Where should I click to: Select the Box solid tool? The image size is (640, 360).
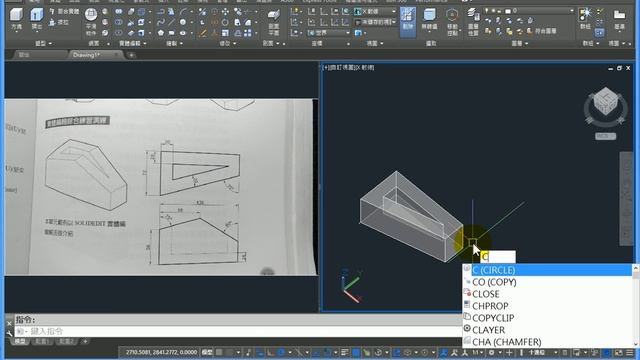[x=16, y=18]
